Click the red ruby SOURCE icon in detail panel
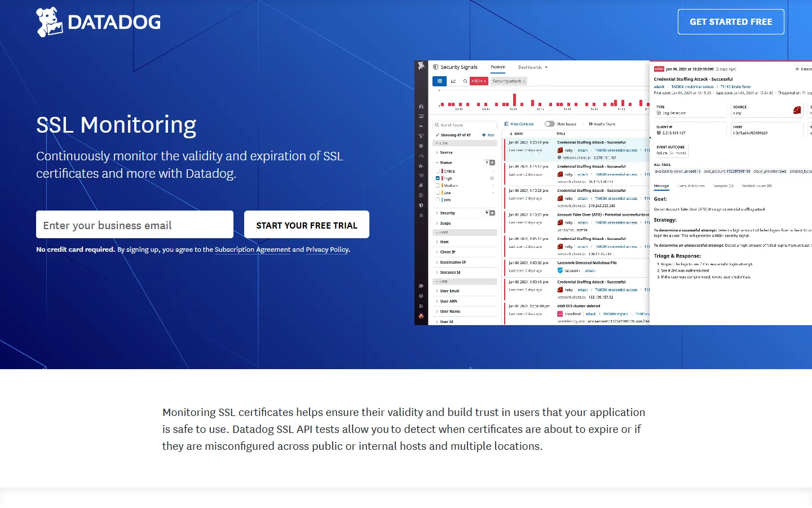This screenshot has height=508, width=812. [x=797, y=110]
